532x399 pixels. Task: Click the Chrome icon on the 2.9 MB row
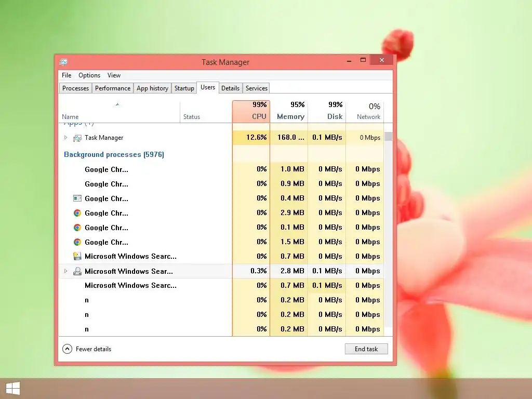77,212
